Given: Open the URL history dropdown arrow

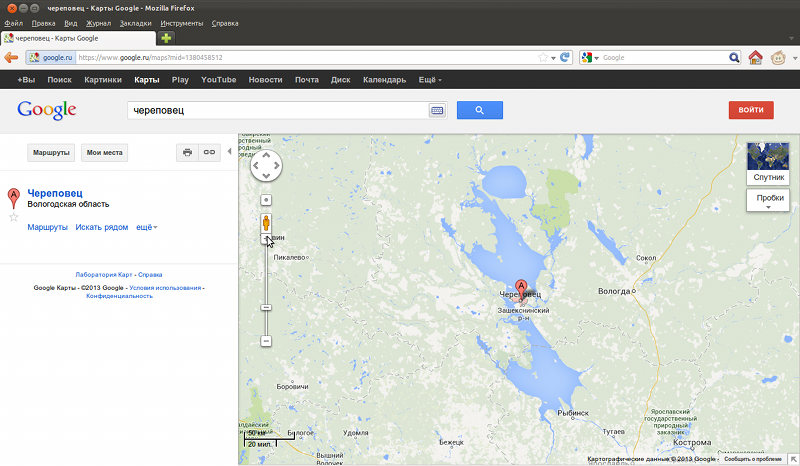Looking at the screenshot, I should click(553, 58).
